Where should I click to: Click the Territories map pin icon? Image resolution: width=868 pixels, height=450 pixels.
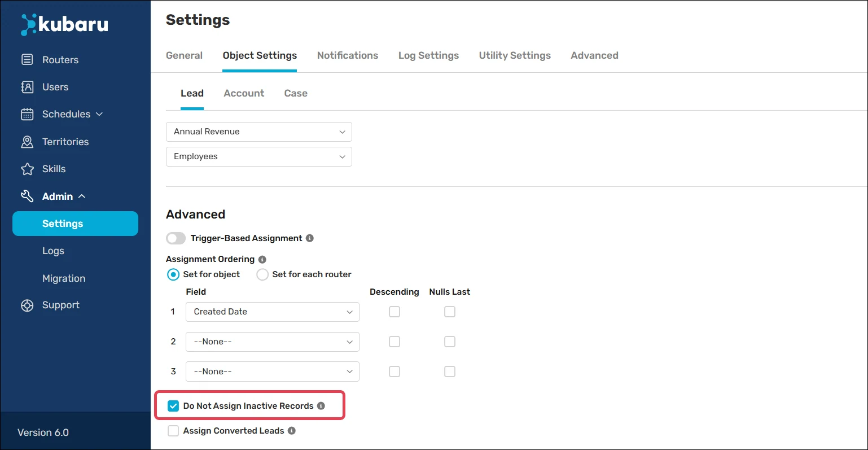tap(27, 142)
